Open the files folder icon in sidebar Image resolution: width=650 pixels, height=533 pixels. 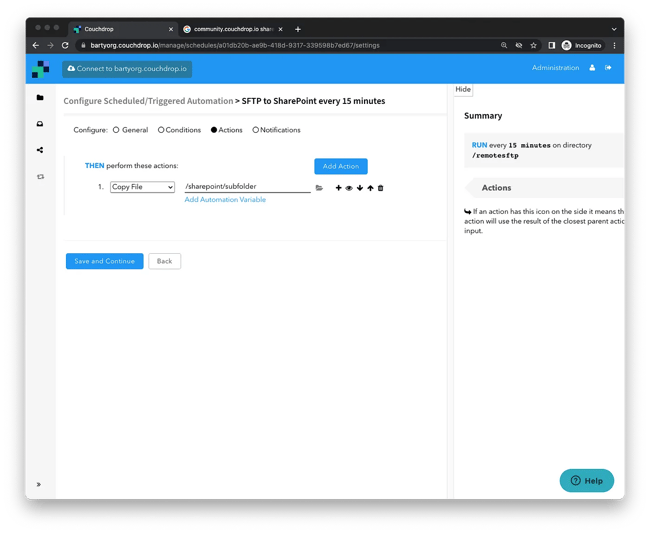[40, 98]
